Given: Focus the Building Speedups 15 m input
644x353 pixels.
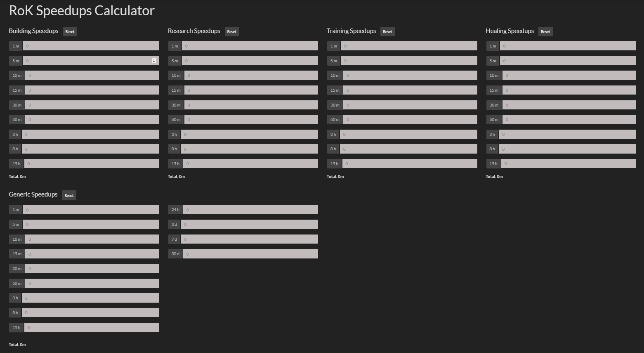Looking at the screenshot, I should point(92,90).
